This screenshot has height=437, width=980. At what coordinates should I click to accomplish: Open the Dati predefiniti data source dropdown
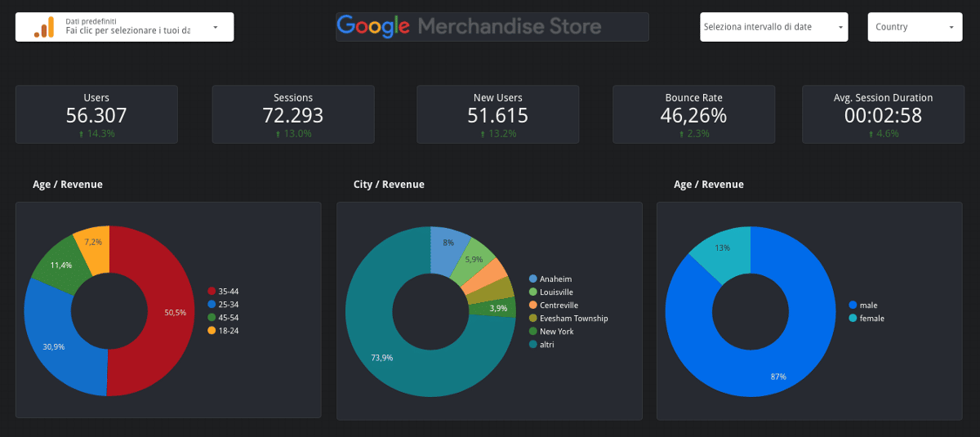pyautogui.click(x=125, y=27)
